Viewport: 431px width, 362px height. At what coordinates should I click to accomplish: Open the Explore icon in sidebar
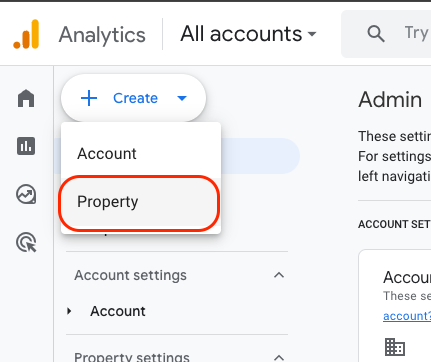click(26, 194)
